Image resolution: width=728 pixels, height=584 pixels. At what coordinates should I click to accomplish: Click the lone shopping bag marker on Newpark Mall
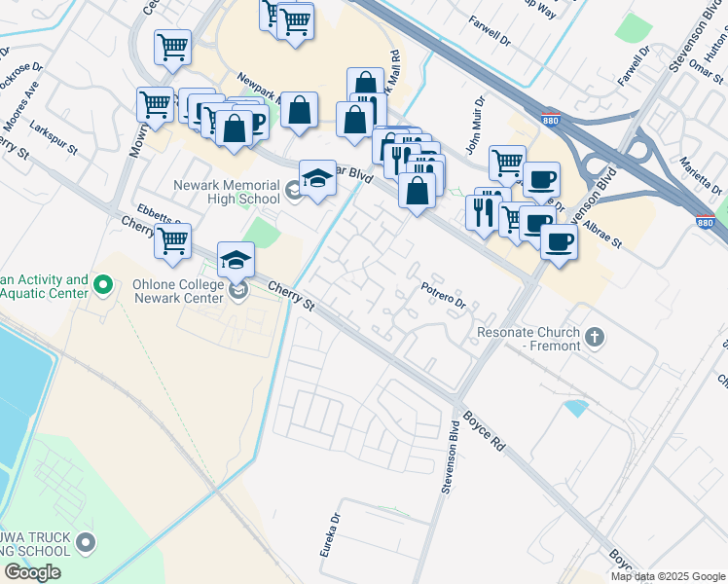[x=300, y=111]
